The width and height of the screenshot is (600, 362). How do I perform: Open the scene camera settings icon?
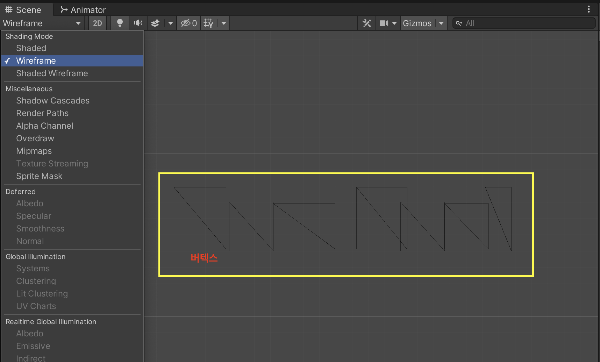coord(383,23)
